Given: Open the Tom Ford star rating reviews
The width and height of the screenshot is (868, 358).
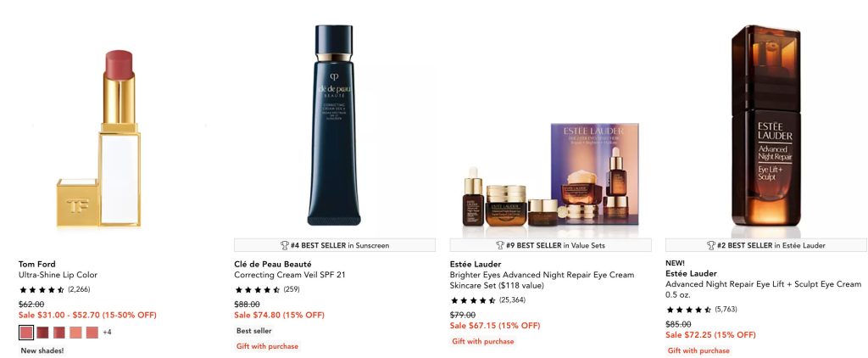Looking at the screenshot, I should coord(54,289).
